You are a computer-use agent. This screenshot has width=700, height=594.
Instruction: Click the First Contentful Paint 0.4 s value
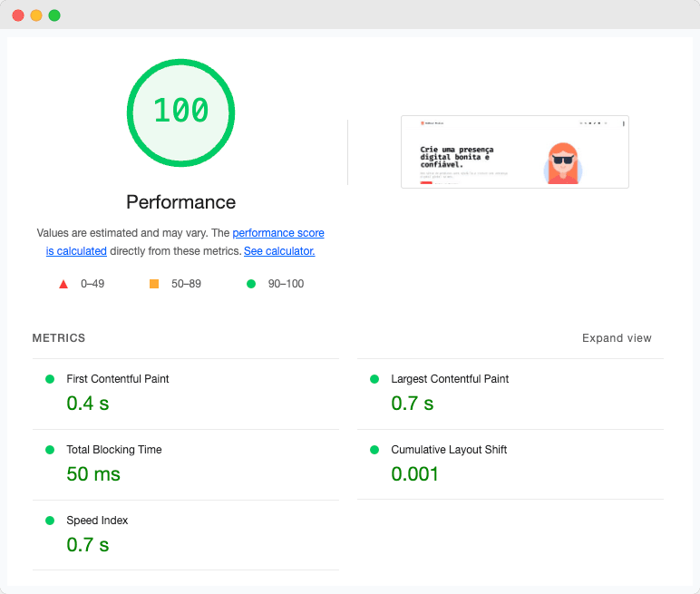click(88, 404)
